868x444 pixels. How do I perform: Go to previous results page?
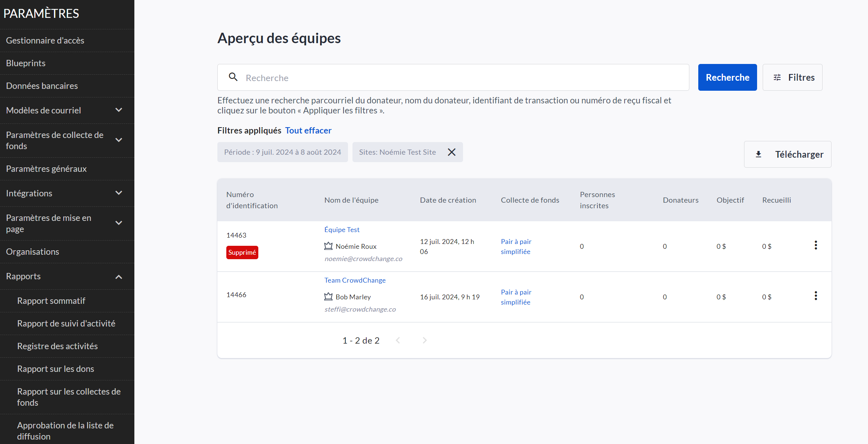click(x=398, y=340)
